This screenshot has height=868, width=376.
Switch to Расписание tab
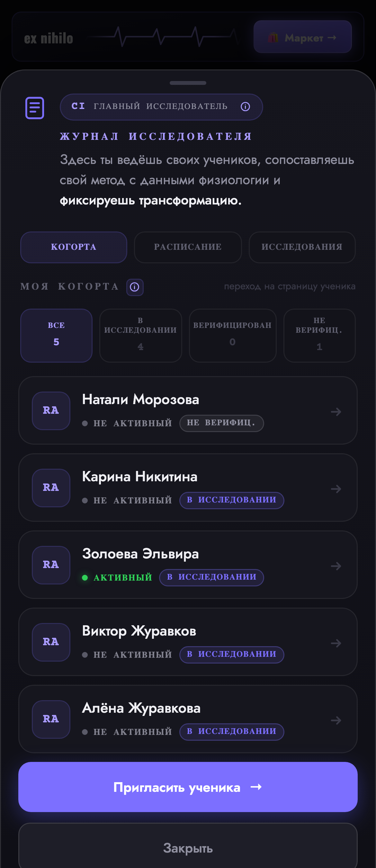188,247
